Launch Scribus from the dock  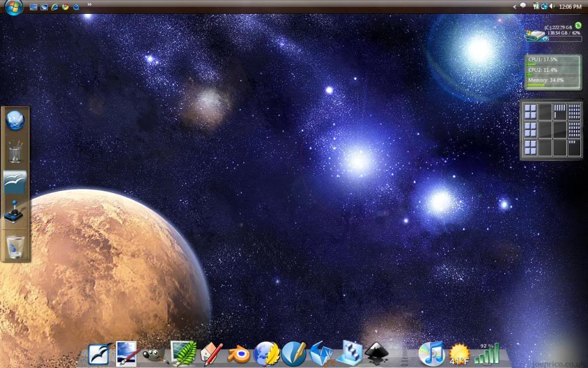tap(294, 354)
